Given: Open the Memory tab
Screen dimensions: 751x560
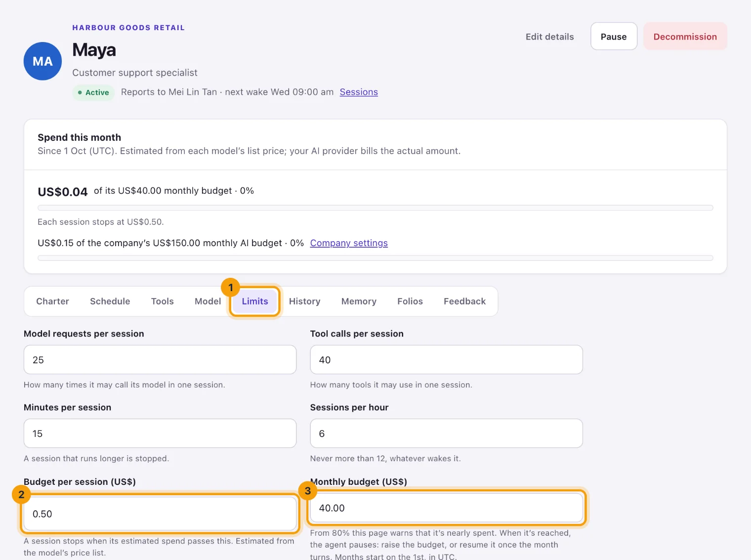Looking at the screenshot, I should coord(359,302).
